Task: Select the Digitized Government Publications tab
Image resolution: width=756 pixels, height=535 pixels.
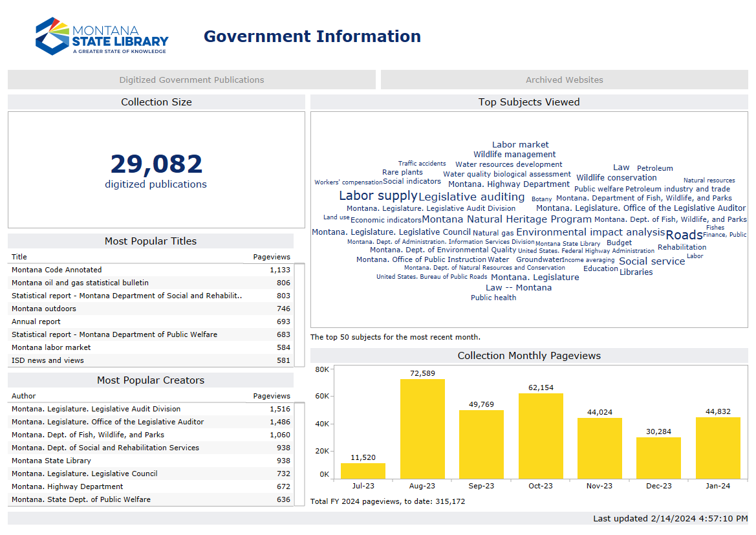Action: pos(191,80)
